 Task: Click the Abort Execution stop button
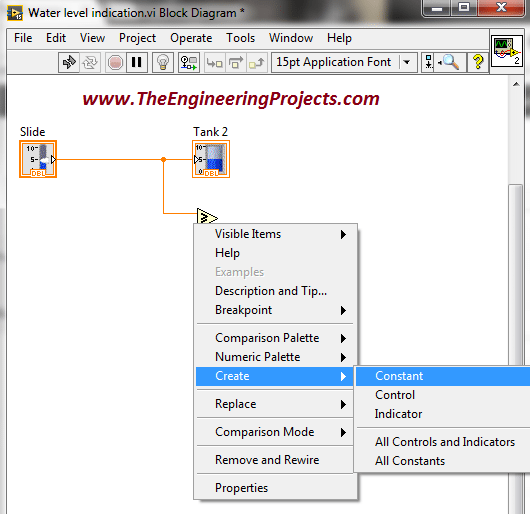[x=115, y=63]
